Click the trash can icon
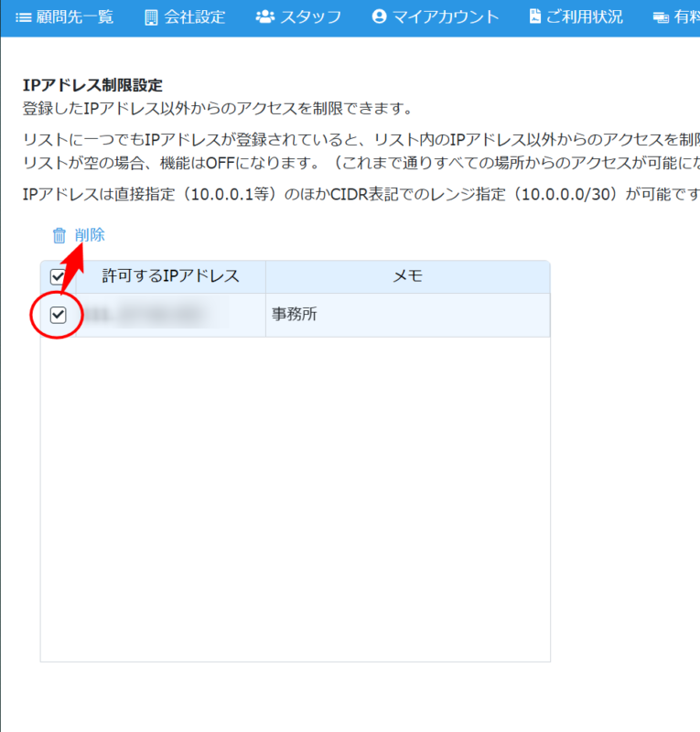 point(59,235)
